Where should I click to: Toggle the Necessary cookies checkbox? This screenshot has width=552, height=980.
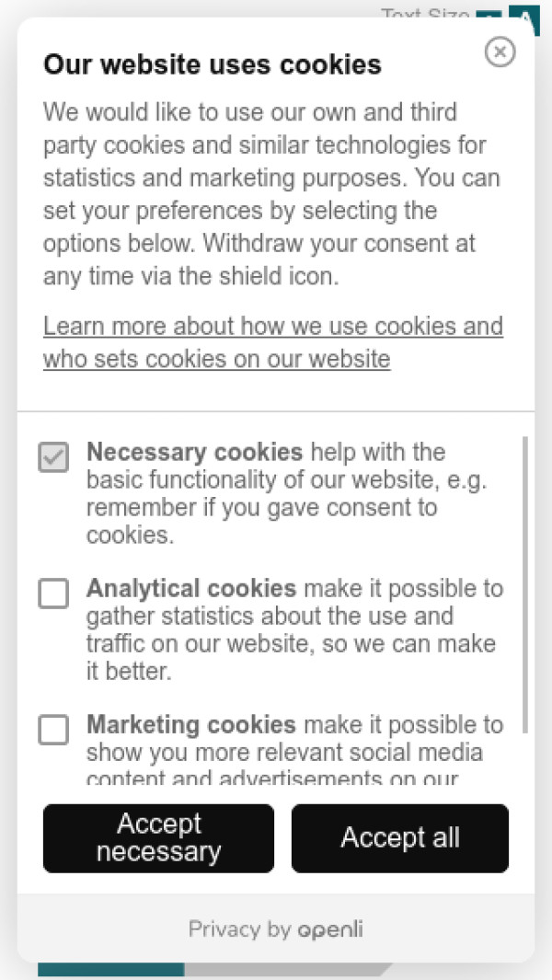pos(53,457)
